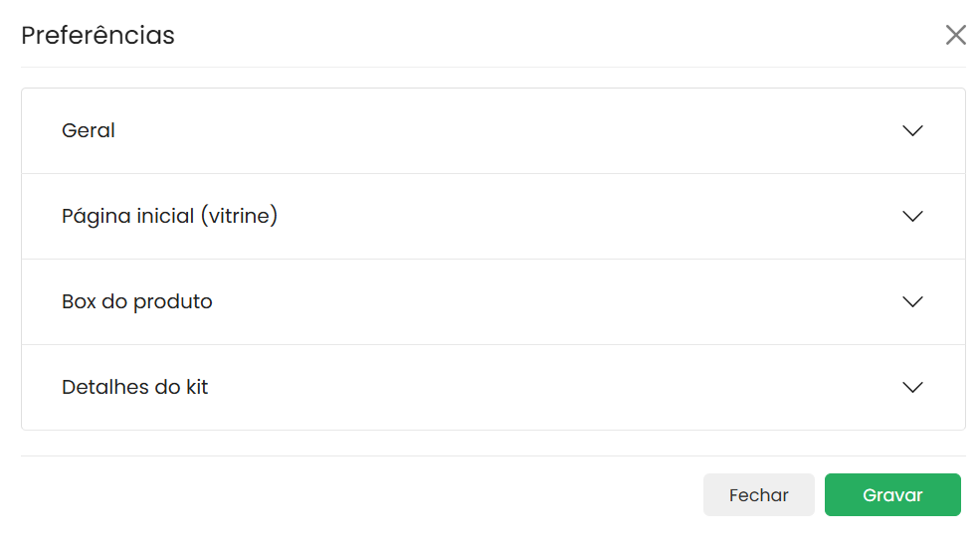Select the Geral label text
Screen dimensions: 980x544
click(x=89, y=131)
